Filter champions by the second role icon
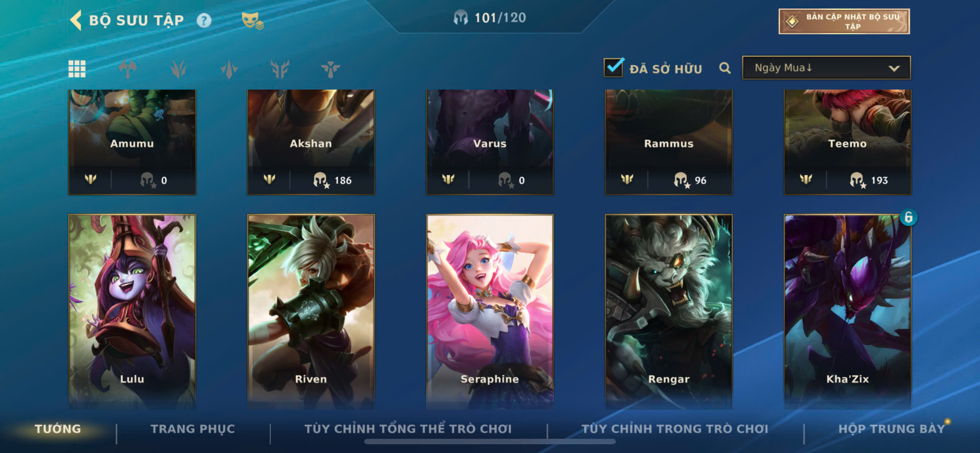This screenshot has height=453, width=980. (178, 69)
